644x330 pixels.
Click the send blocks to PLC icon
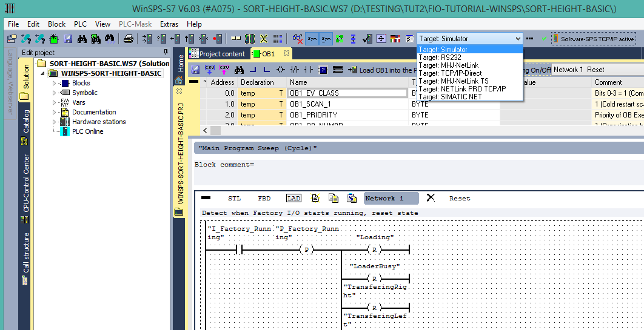[x=147, y=39]
